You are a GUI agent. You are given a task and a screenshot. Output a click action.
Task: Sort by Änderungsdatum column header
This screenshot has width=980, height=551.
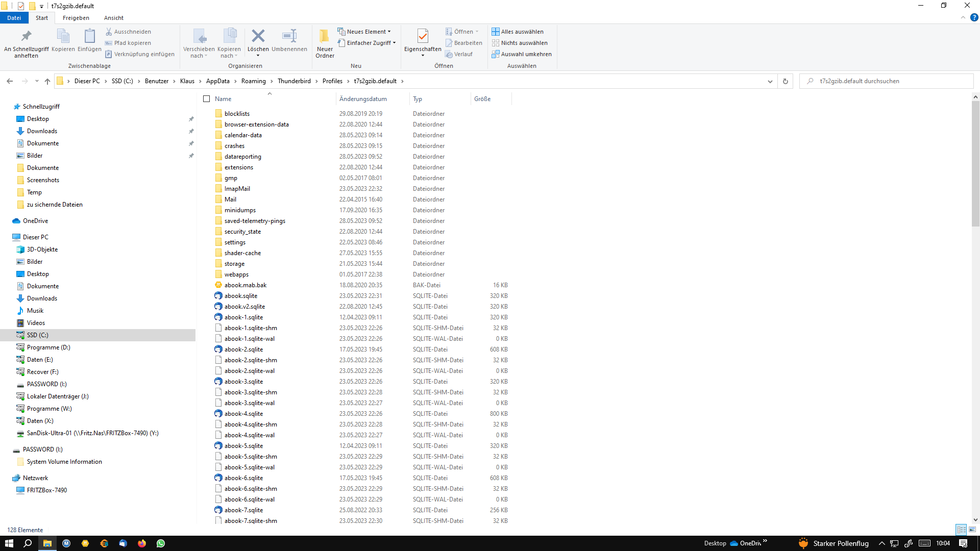(x=363, y=99)
